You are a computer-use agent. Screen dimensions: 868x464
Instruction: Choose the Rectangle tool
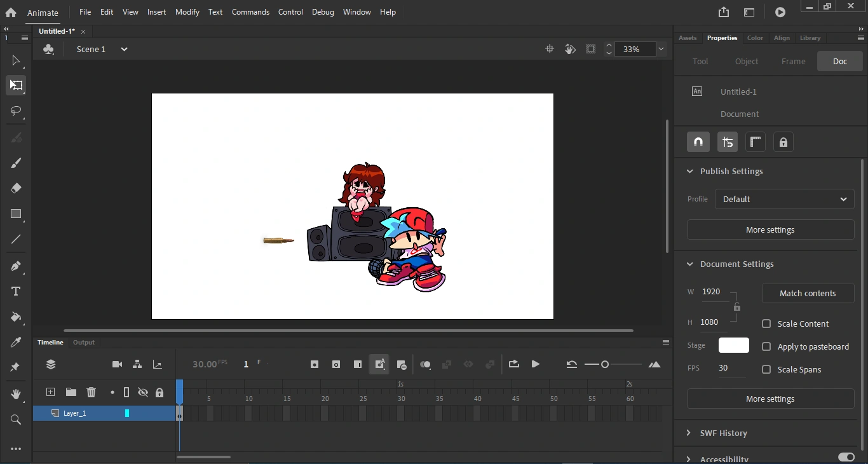pos(16,214)
